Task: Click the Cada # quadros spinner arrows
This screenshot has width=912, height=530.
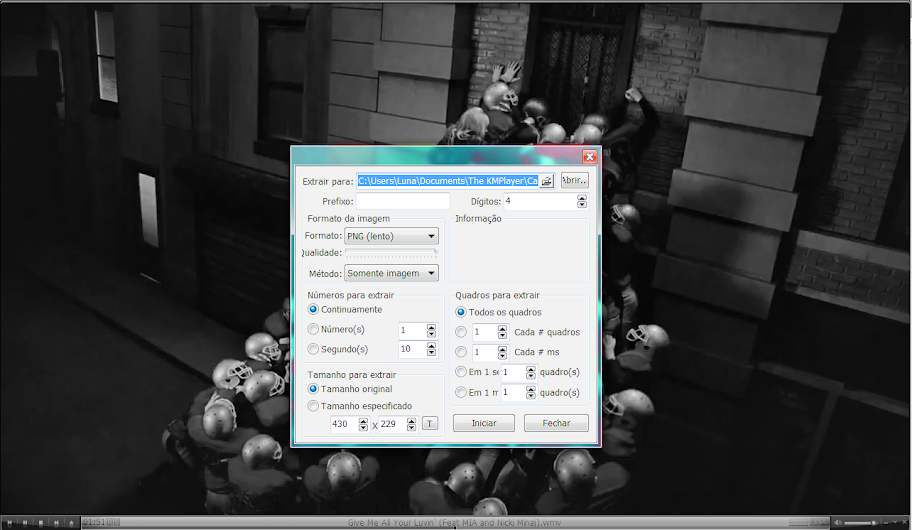Action: [x=503, y=332]
